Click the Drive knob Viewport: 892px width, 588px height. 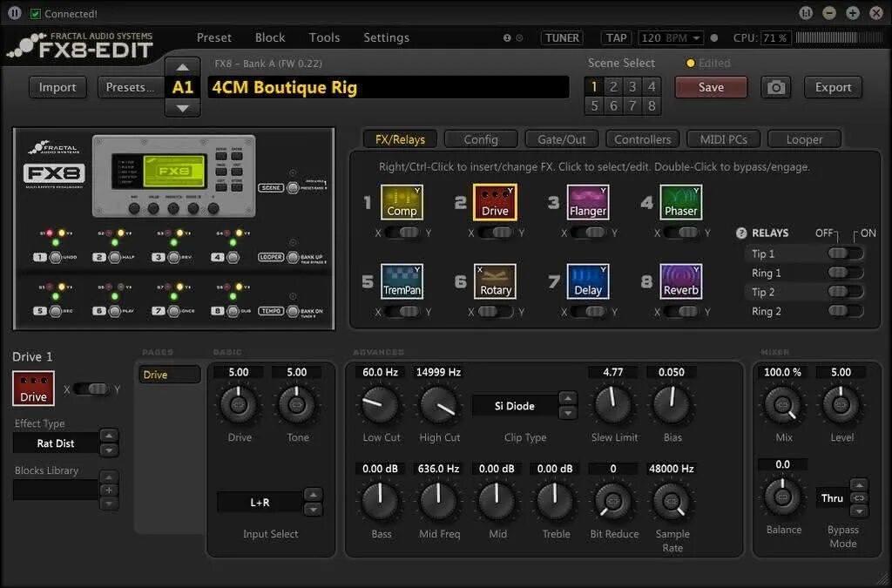coord(239,404)
